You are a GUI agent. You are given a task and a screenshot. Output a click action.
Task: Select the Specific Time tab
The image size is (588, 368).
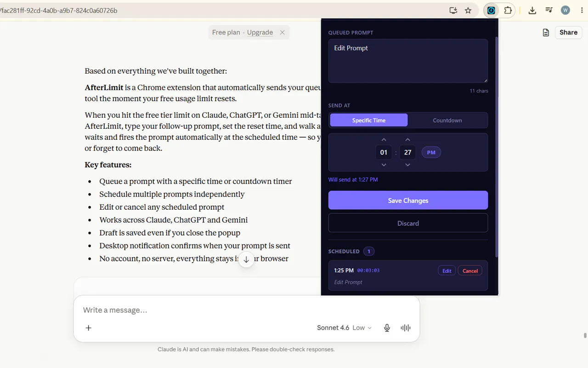[x=369, y=120]
